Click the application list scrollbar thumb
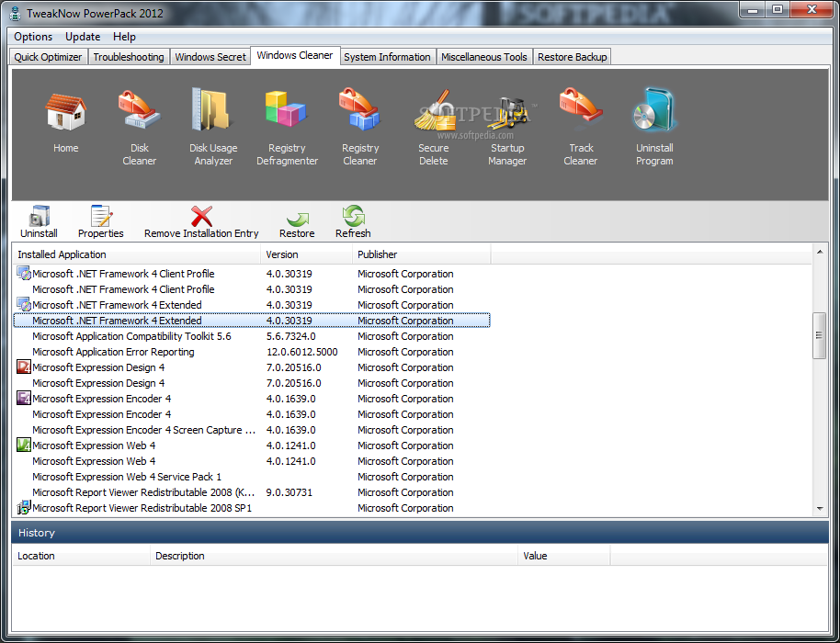Screen dimensions: 840x643 (x=820, y=335)
